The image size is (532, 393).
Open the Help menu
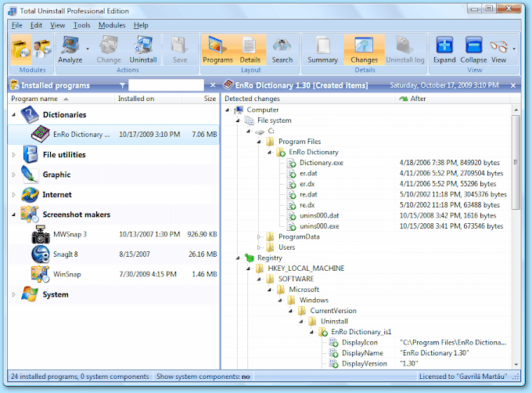[141, 25]
